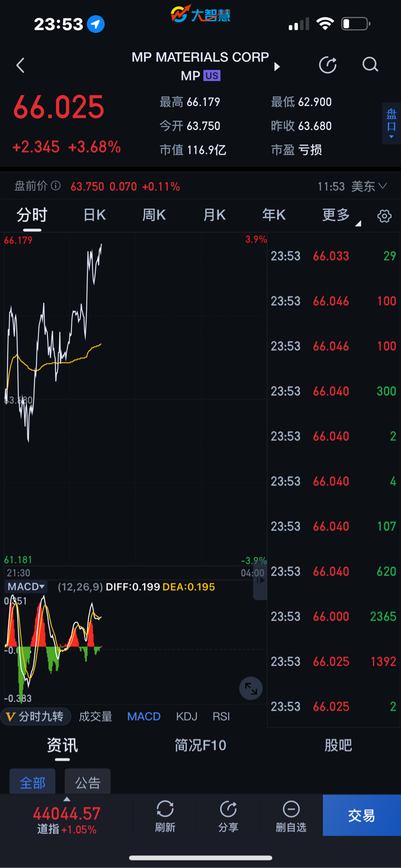Open the MACD indicator dropdown
This screenshot has width=401, height=868.
[26, 587]
